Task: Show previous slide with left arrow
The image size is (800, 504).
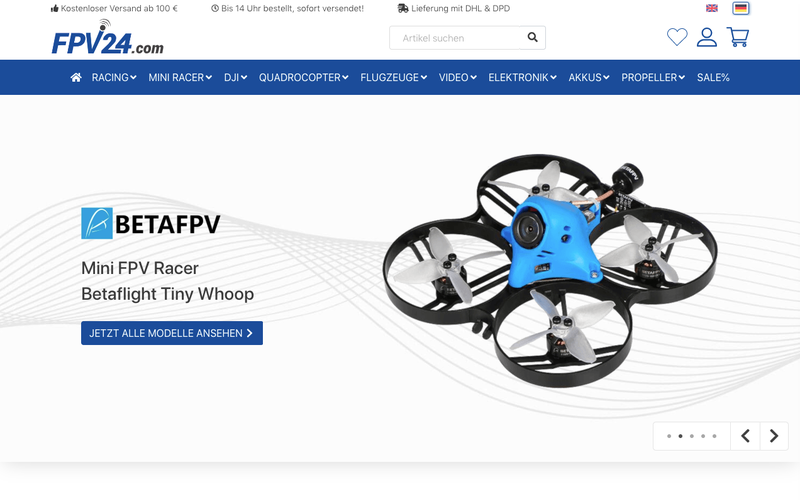Action: [x=745, y=436]
